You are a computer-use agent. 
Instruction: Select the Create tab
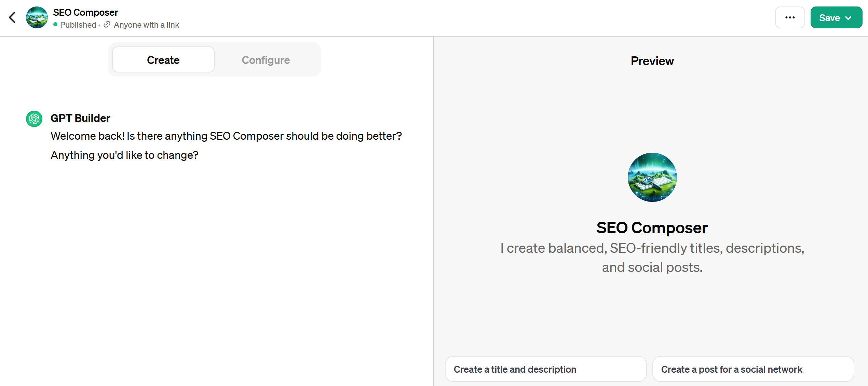pos(163,60)
